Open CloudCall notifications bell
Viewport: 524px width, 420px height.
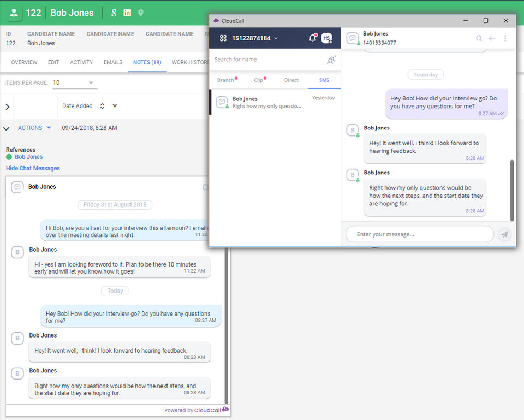pos(313,38)
